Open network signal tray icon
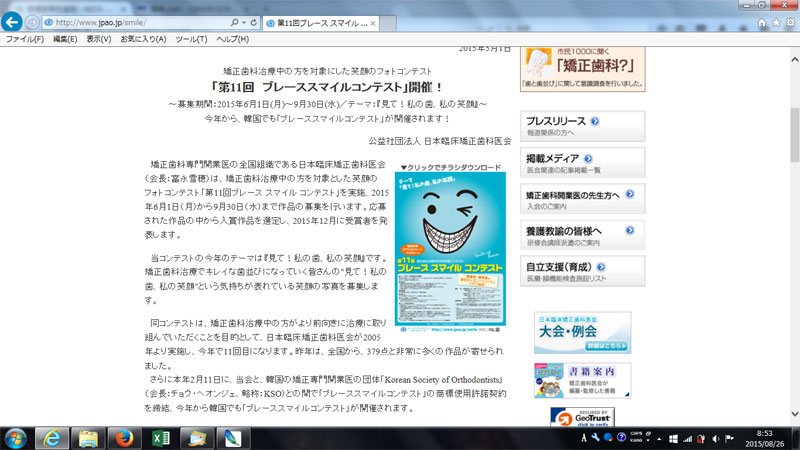The height and width of the screenshot is (450, 800). [688, 439]
